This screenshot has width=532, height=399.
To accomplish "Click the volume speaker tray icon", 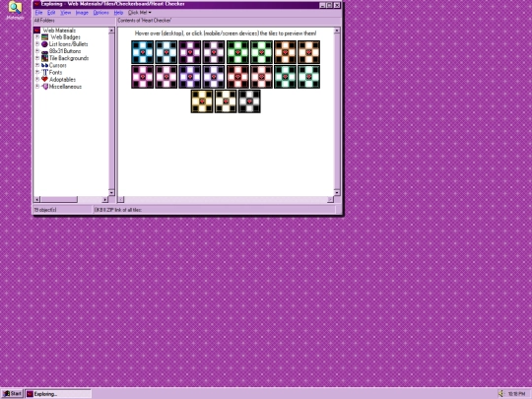I will point(501,393).
